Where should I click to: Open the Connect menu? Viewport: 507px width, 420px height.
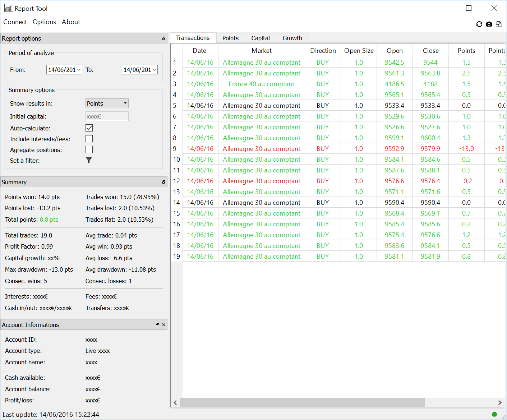click(x=15, y=22)
